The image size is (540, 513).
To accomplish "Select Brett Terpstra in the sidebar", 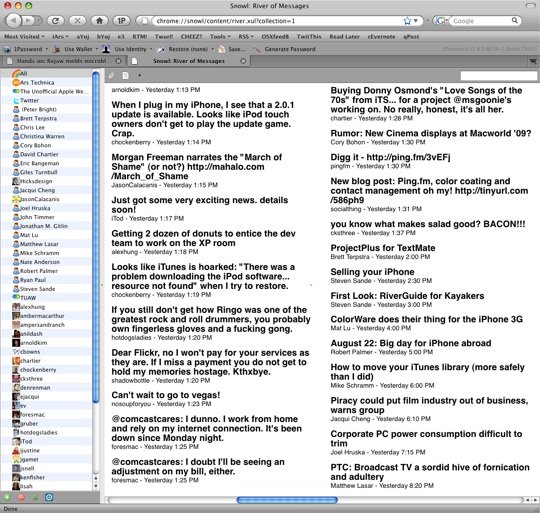I will coord(46,118).
